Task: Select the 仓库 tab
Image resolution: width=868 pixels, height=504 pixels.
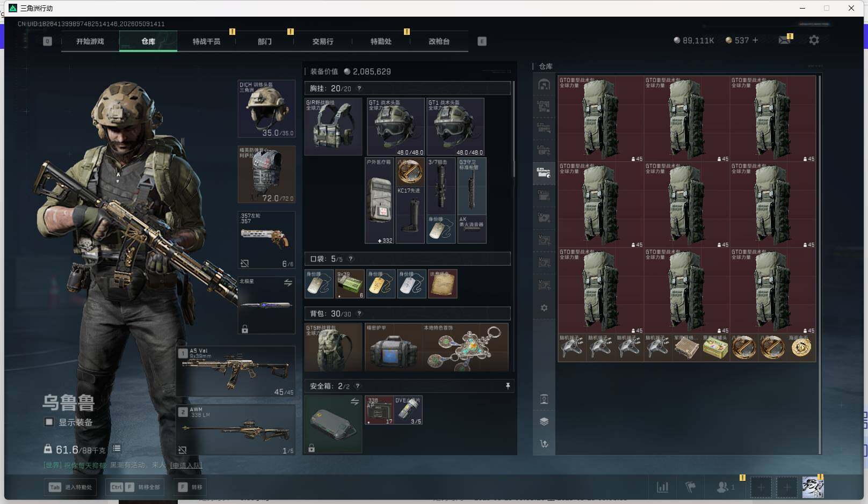Action: [x=148, y=41]
